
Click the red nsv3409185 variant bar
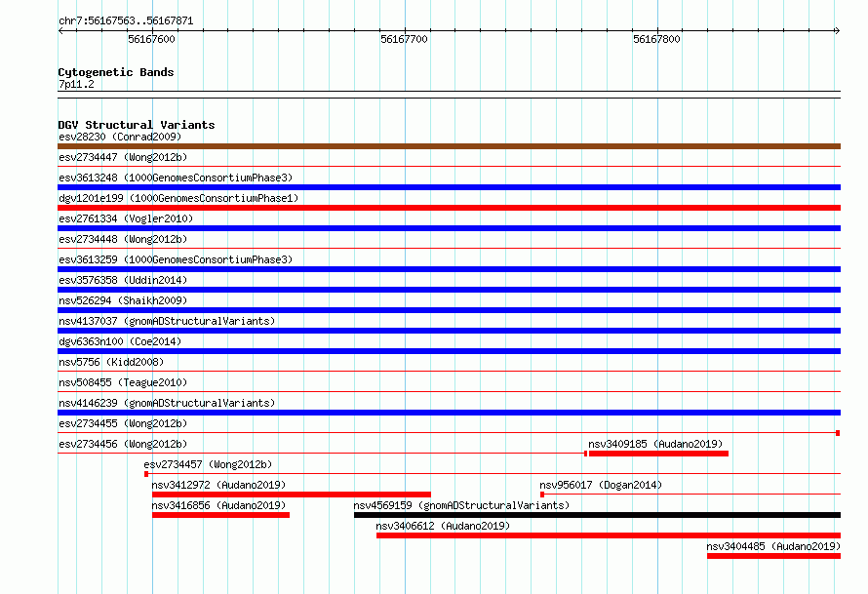(x=658, y=454)
